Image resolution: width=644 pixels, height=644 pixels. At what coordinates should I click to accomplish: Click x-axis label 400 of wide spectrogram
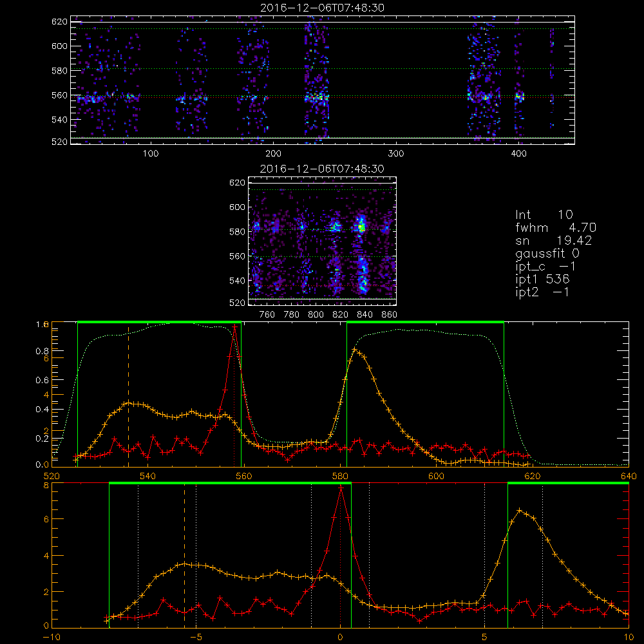[518, 154]
